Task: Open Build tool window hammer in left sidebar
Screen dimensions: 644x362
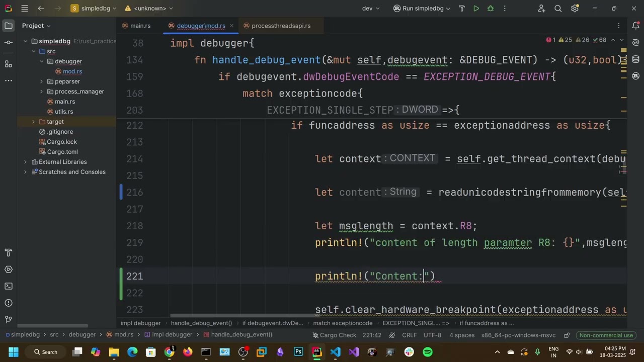Action: coord(9,252)
